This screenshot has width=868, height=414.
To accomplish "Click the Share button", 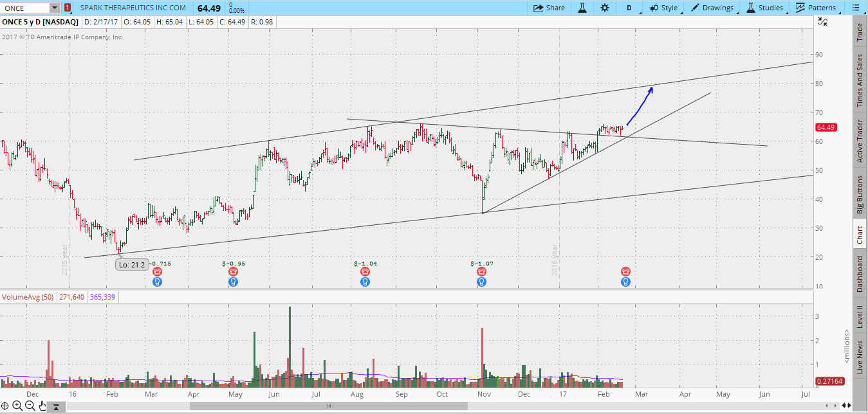I will tap(549, 8).
